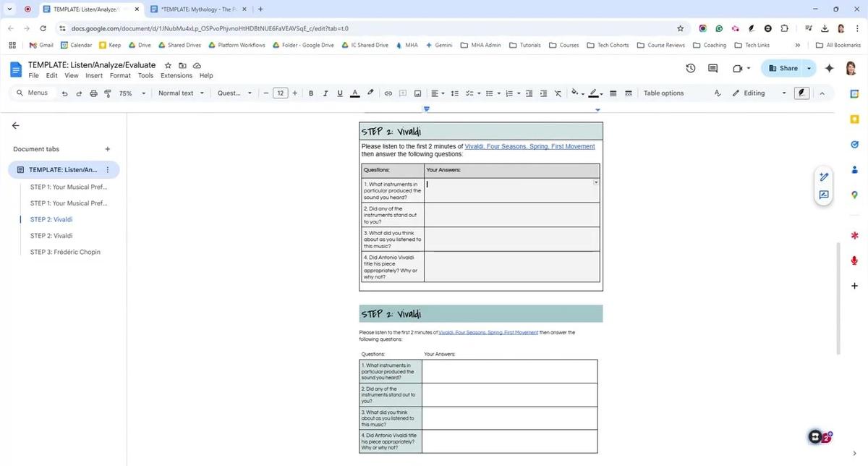Add a new document tab
The height and width of the screenshot is (466, 868).
[x=108, y=149]
